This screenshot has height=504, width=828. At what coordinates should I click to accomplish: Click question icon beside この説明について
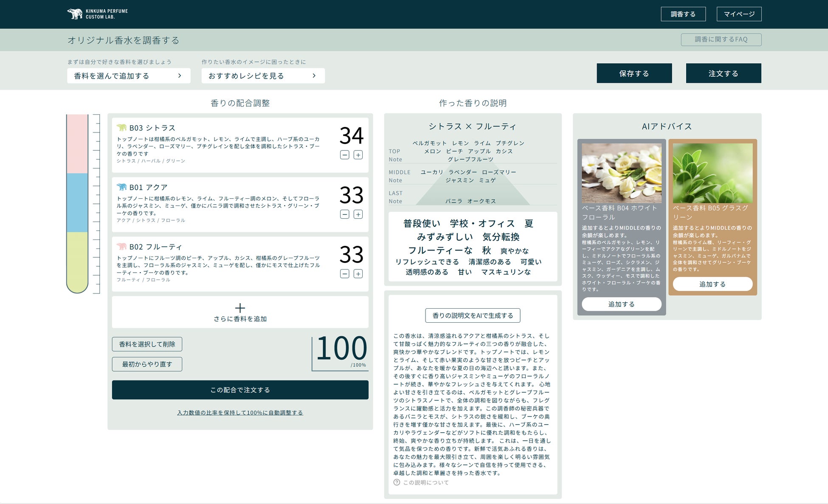click(397, 482)
